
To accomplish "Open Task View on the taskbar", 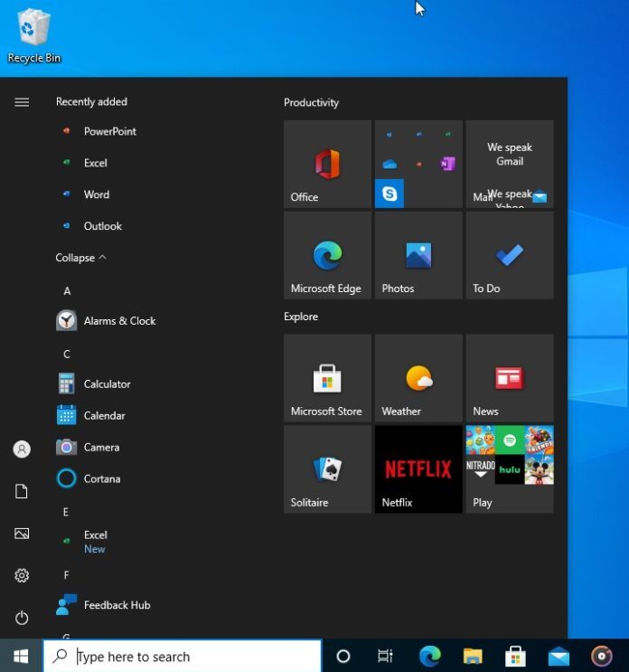I will (x=385, y=657).
